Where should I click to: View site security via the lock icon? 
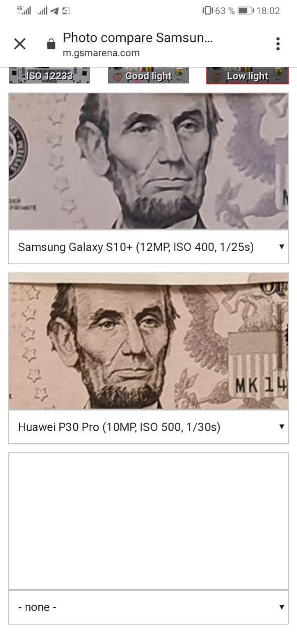pyautogui.click(x=51, y=44)
